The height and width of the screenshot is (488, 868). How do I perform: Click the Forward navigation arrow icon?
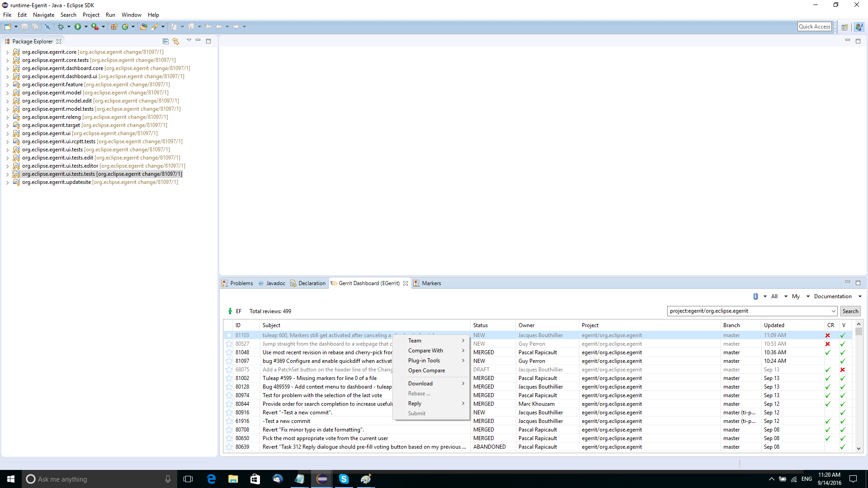click(x=236, y=27)
